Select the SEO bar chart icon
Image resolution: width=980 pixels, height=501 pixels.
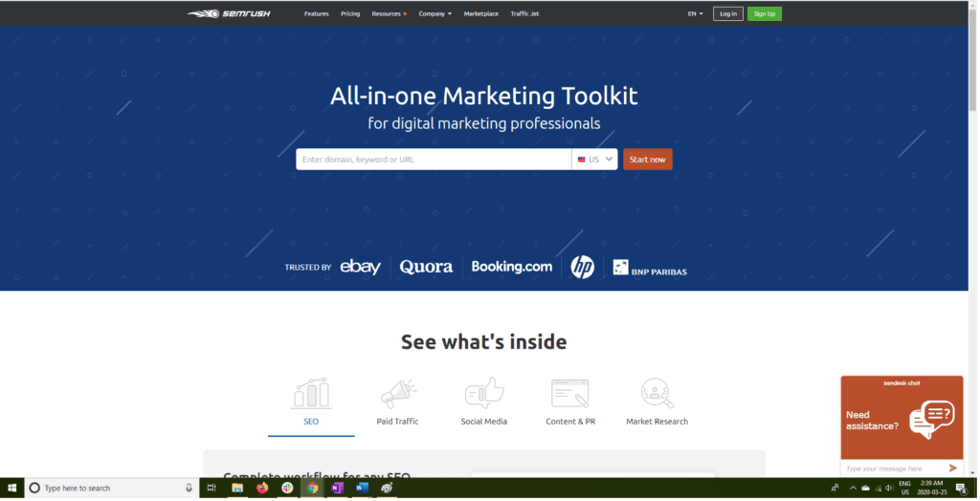[311, 394]
